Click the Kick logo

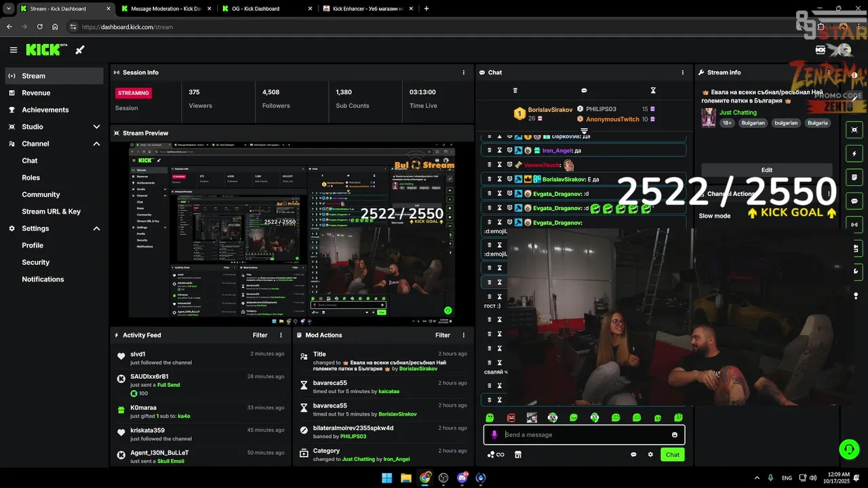point(47,49)
